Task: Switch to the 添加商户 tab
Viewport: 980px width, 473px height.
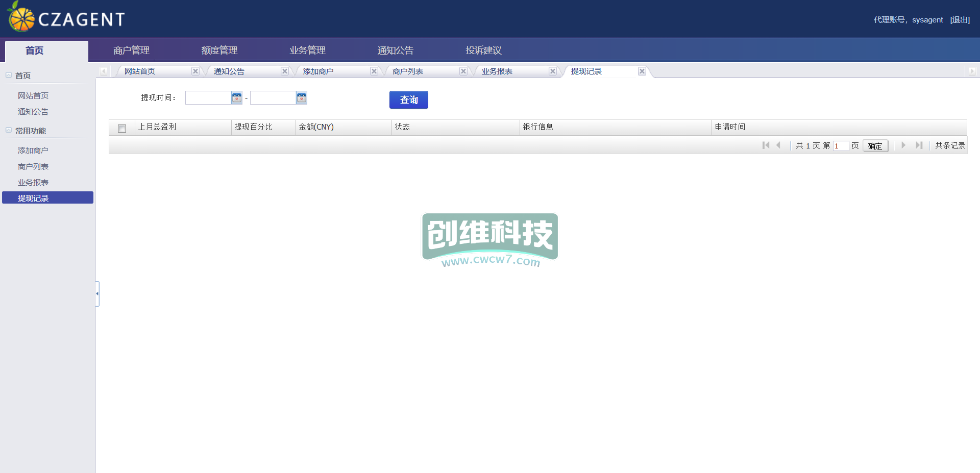Action: (318, 71)
